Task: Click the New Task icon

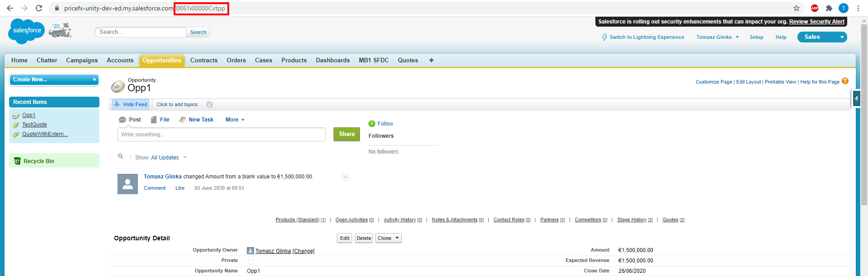Action: point(182,120)
